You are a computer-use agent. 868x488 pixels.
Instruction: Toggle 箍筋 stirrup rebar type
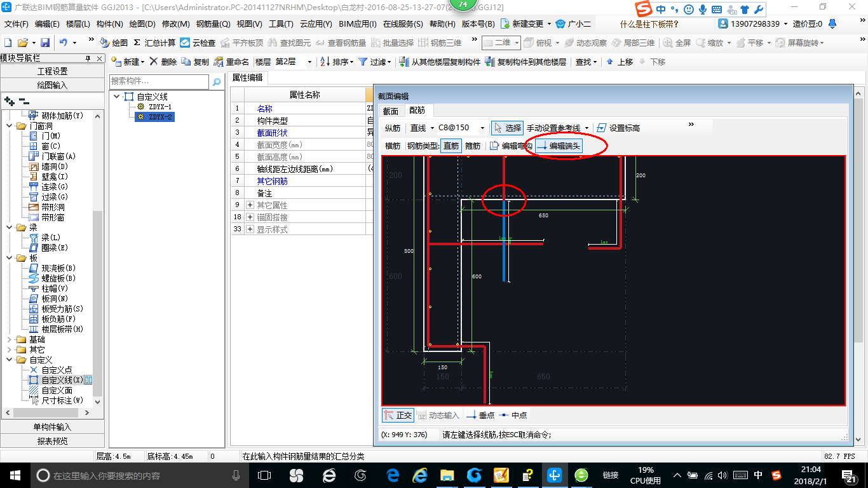[x=473, y=146]
